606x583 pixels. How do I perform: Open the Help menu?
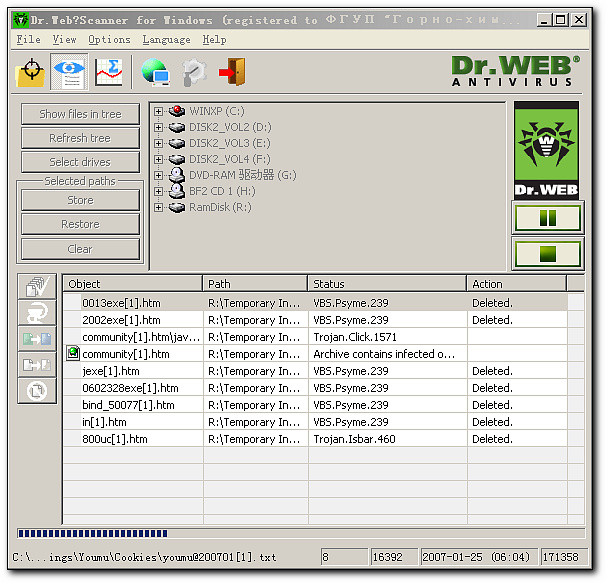[214, 39]
